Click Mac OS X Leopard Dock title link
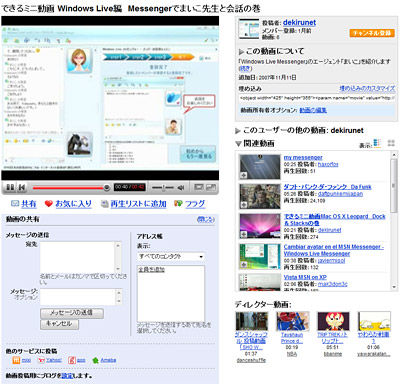Screen dimensions: 400x384 tap(334, 220)
